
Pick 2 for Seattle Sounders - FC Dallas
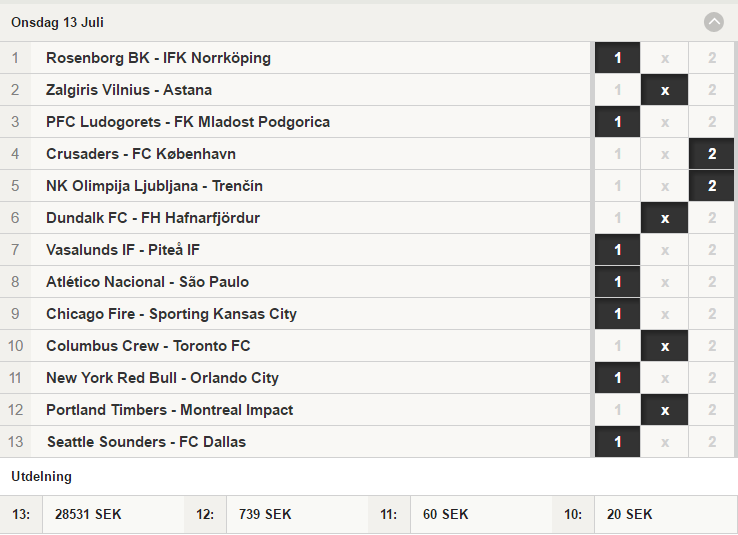711,442
